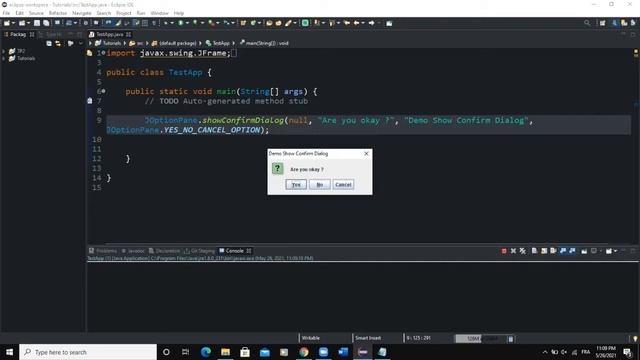Click the Save All toolbar icon
The height and width of the screenshot is (360, 640).
46,23
